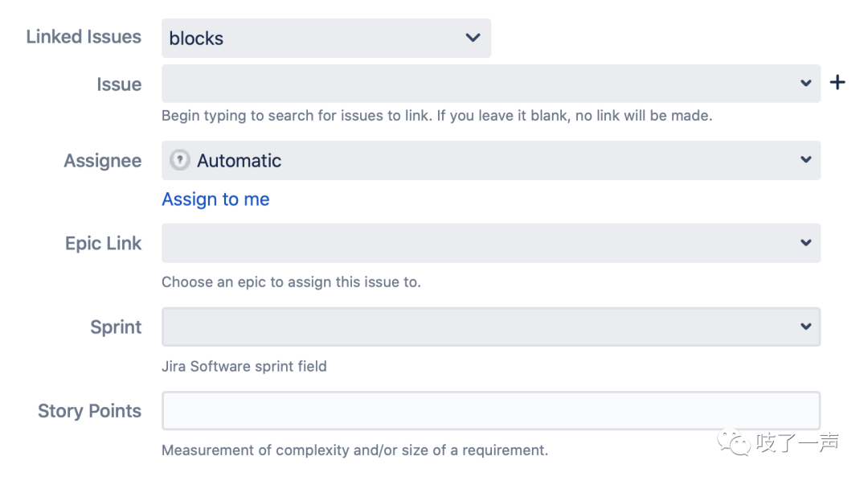The width and height of the screenshot is (868, 481).
Task: Click the Linked Issues label
Action: click(x=84, y=36)
